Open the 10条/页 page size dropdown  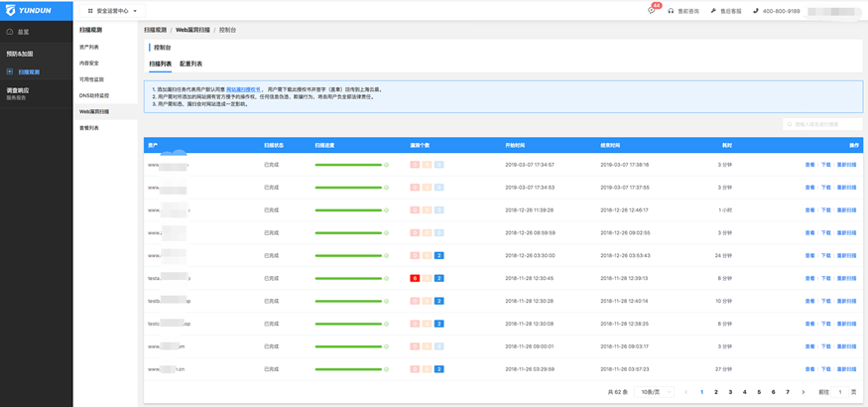point(655,392)
